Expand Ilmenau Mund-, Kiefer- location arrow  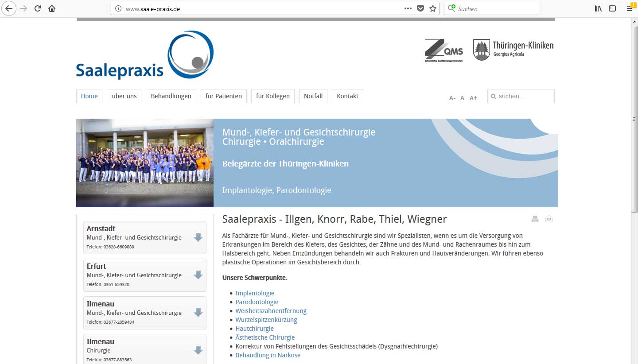click(198, 313)
